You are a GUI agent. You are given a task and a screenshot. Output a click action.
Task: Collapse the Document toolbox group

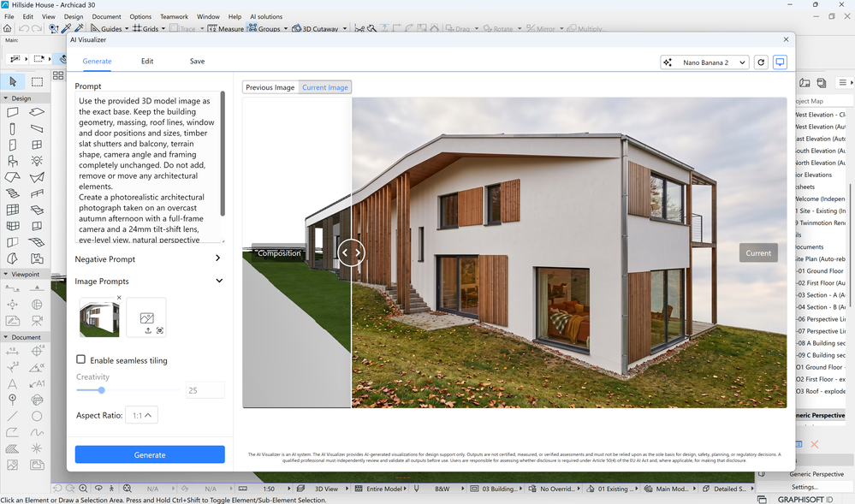click(x=6, y=337)
